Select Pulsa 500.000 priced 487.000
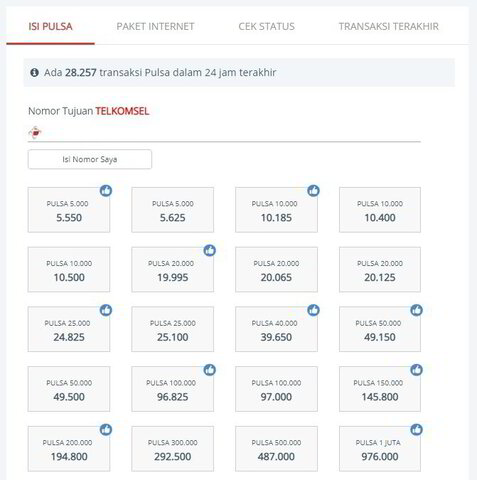The width and height of the screenshot is (477, 480). coord(276,449)
